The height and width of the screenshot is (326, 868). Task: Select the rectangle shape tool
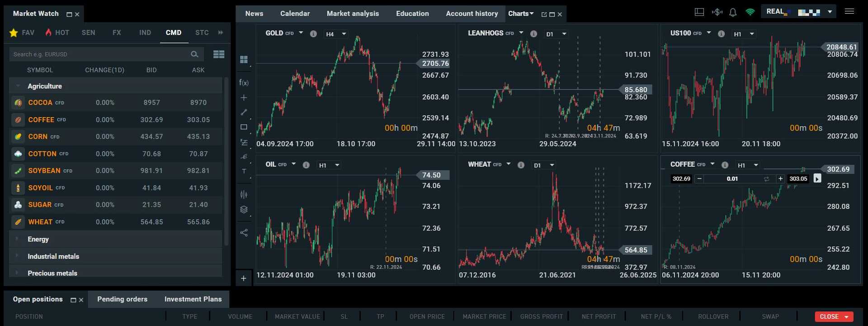(x=244, y=127)
